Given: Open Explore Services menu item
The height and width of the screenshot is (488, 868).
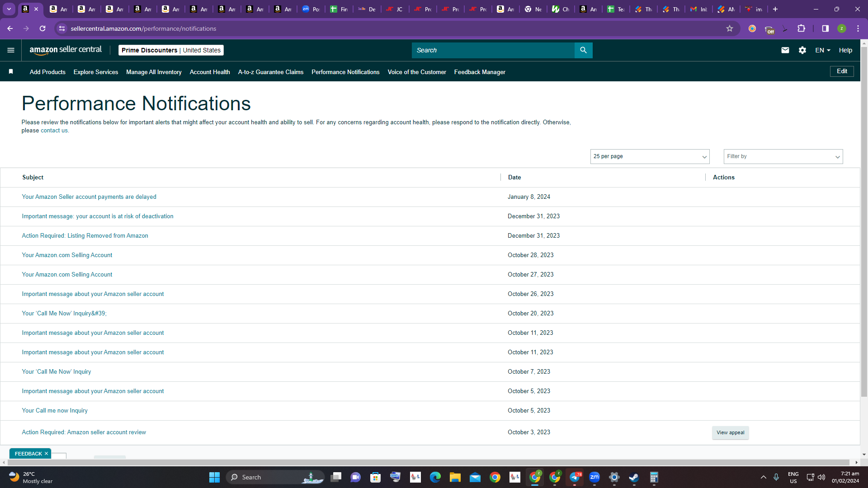Looking at the screenshot, I should click(96, 72).
